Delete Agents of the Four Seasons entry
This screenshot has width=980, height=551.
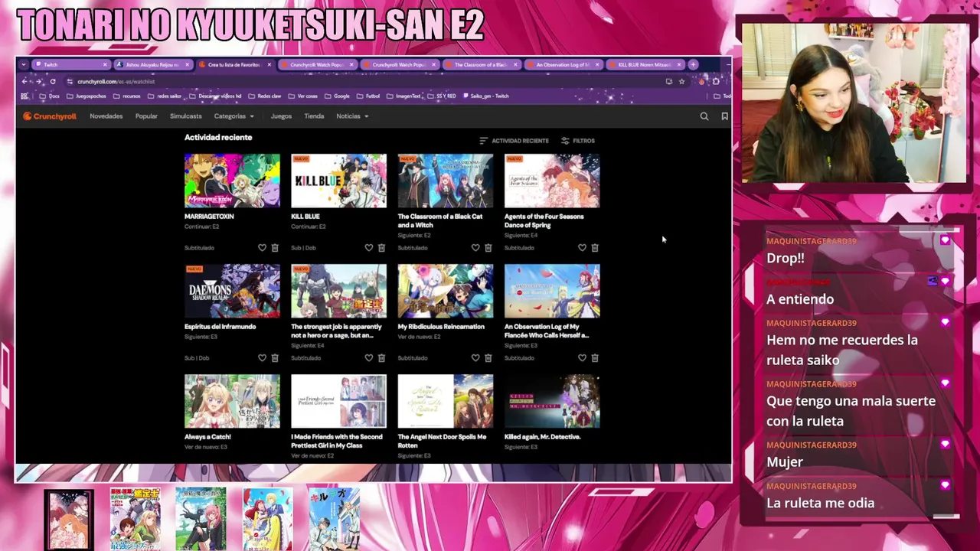coord(595,248)
